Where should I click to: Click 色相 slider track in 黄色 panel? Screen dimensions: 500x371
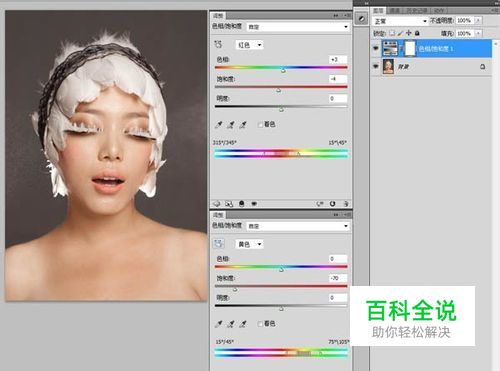(x=281, y=266)
